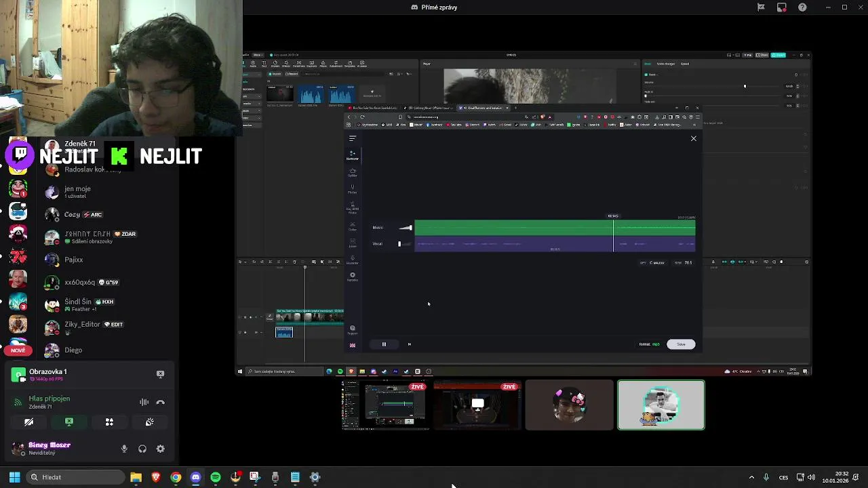Open Brave browser from taskbar
Screen dimensions: 868x488
click(x=156, y=477)
